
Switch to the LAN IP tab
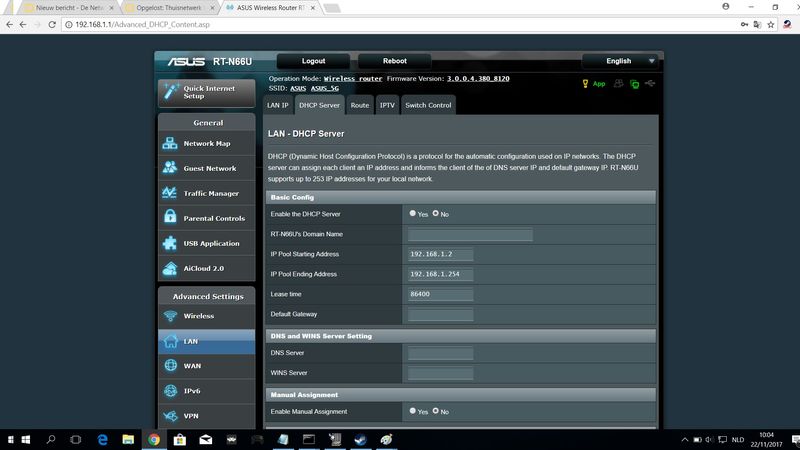pos(278,105)
